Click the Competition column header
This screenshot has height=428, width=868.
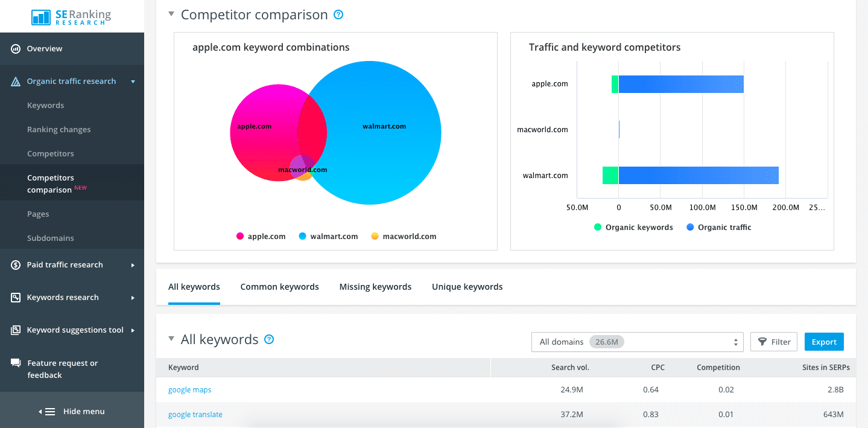point(718,368)
